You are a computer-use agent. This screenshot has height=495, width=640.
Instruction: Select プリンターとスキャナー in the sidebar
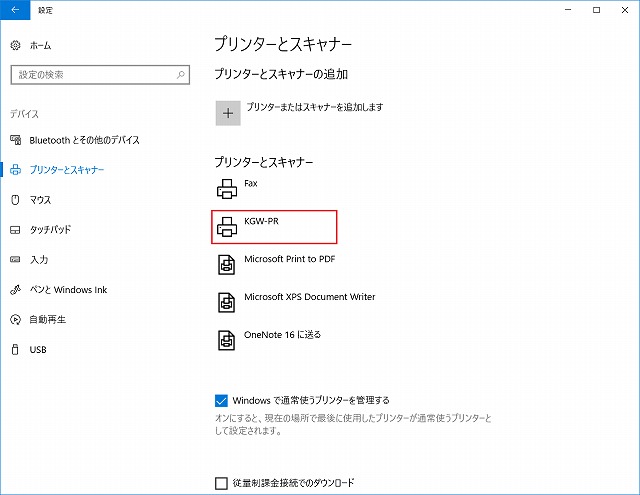pos(67,170)
